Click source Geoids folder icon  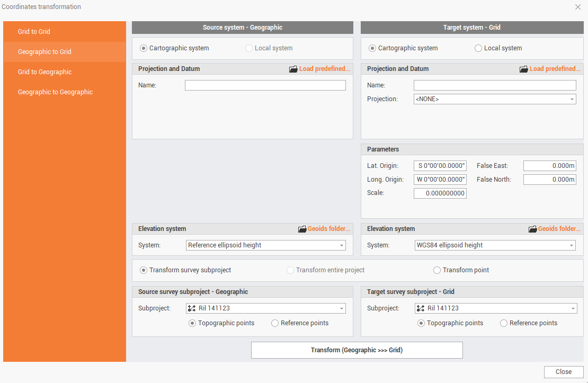tap(302, 229)
